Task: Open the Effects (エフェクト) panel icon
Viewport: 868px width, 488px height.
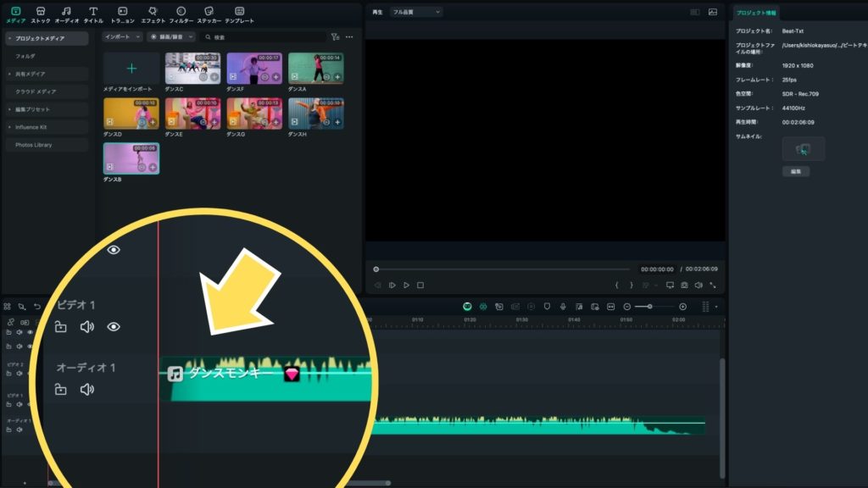Action: tap(153, 14)
